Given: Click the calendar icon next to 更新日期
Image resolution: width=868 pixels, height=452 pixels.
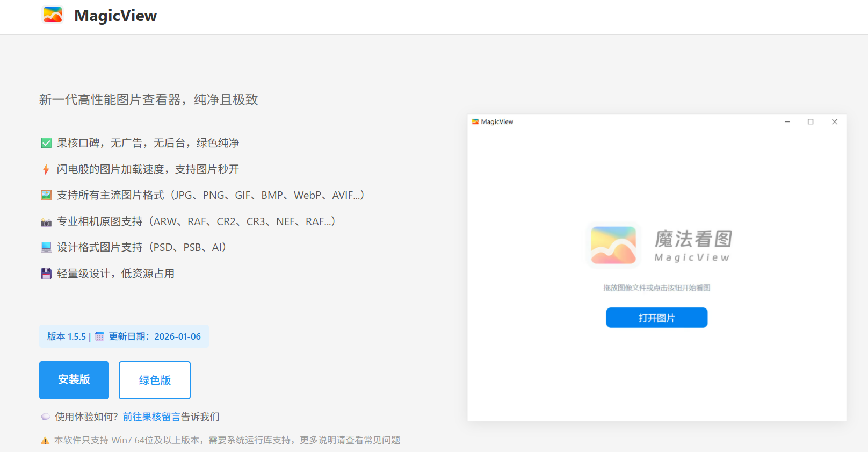Looking at the screenshot, I should click(99, 336).
